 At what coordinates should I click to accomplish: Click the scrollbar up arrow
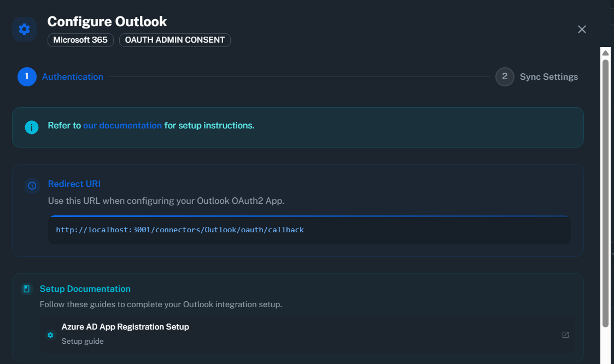(605, 53)
